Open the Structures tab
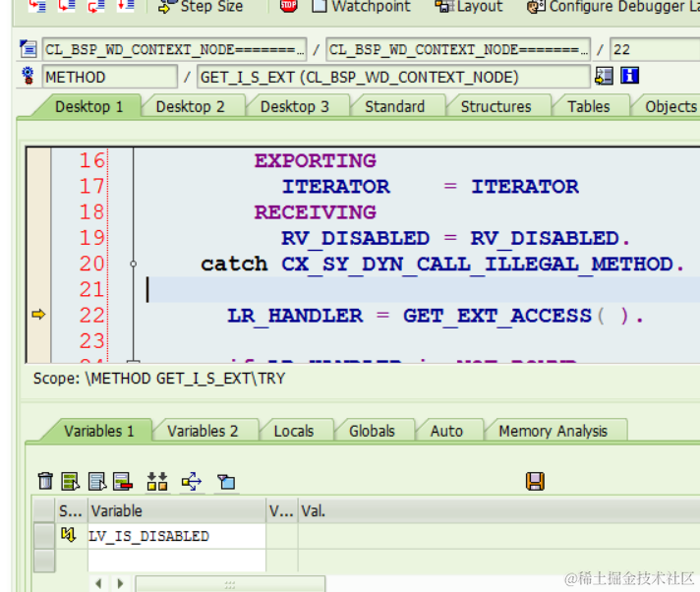Viewport: 700px width, 592px height. click(x=496, y=107)
